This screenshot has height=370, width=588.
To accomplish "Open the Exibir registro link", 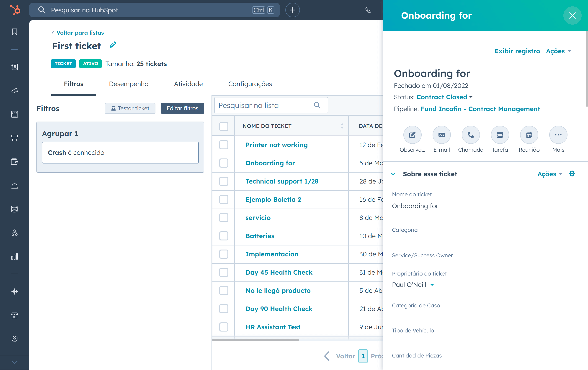I will point(517,51).
